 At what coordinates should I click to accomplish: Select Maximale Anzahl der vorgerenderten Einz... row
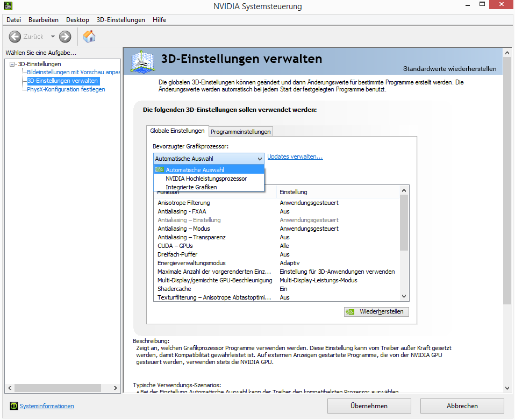pos(276,272)
